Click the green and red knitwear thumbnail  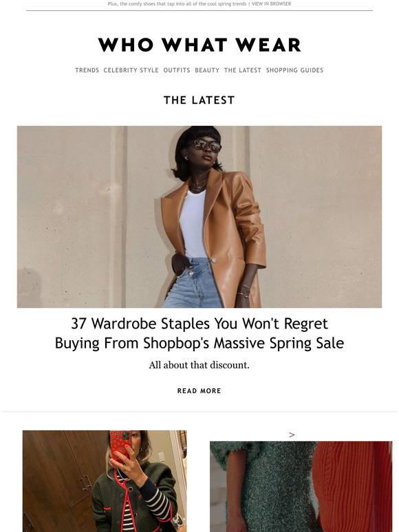(301, 487)
